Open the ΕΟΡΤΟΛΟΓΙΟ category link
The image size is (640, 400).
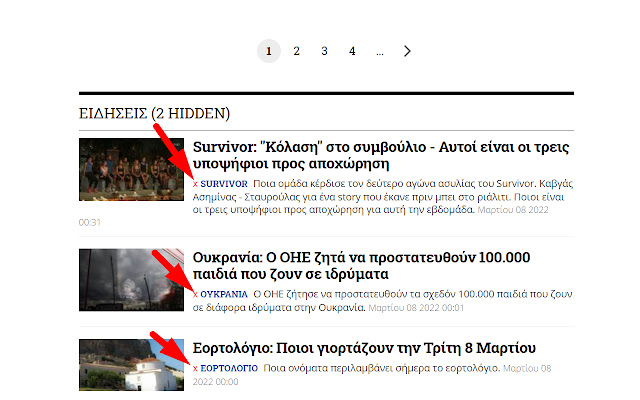(x=229, y=368)
